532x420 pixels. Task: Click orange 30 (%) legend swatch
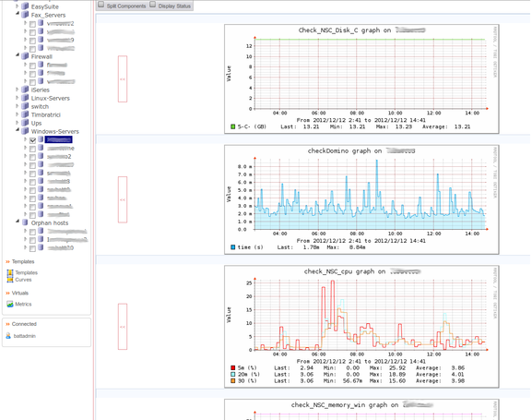pos(232,381)
